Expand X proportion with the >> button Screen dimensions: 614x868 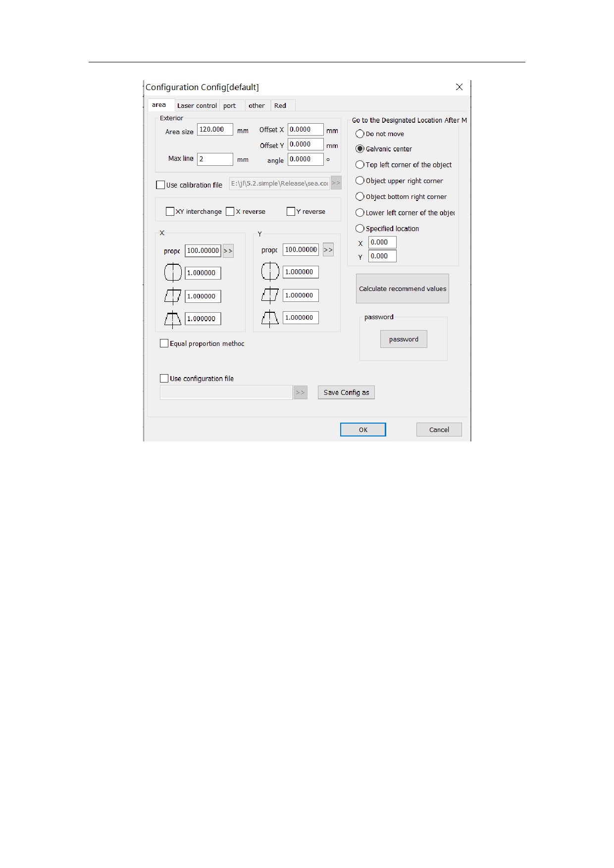tap(228, 251)
